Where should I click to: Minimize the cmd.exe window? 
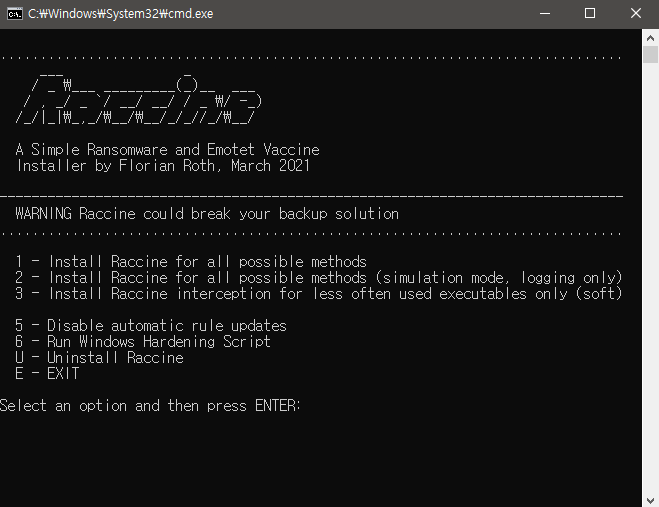545,14
